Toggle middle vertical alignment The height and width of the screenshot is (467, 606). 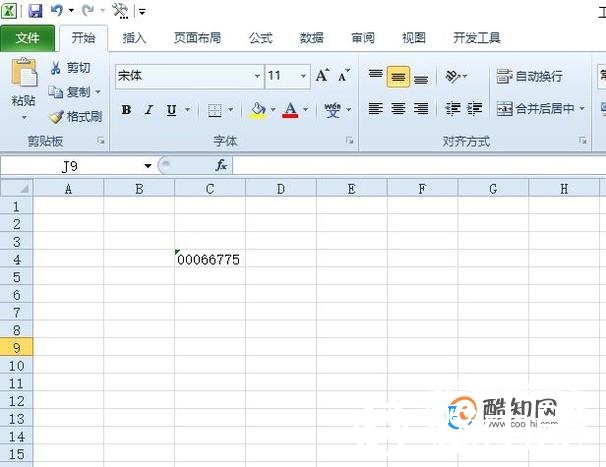pos(398,77)
